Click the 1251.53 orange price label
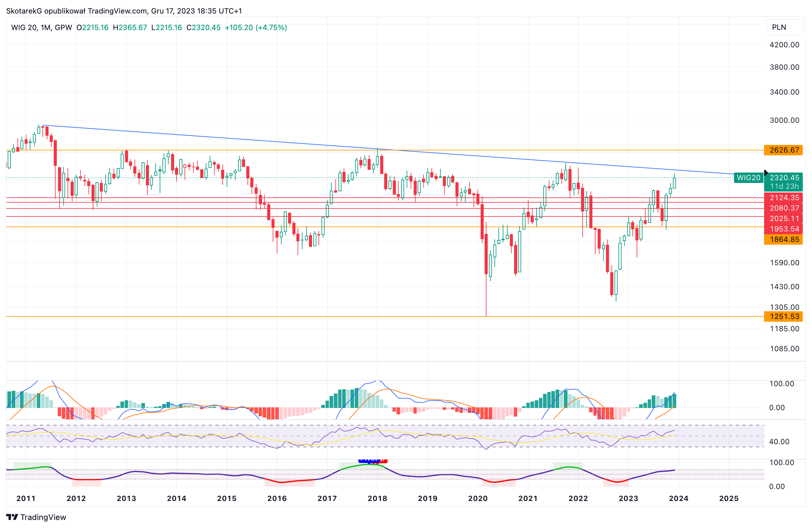The image size is (812, 528). click(783, 316)
